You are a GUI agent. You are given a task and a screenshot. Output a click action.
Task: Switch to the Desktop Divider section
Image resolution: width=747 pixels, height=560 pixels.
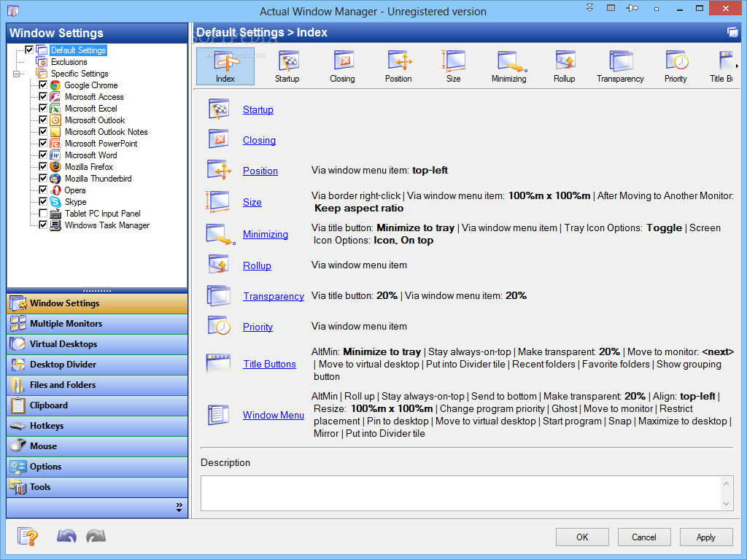click(97, 365)
